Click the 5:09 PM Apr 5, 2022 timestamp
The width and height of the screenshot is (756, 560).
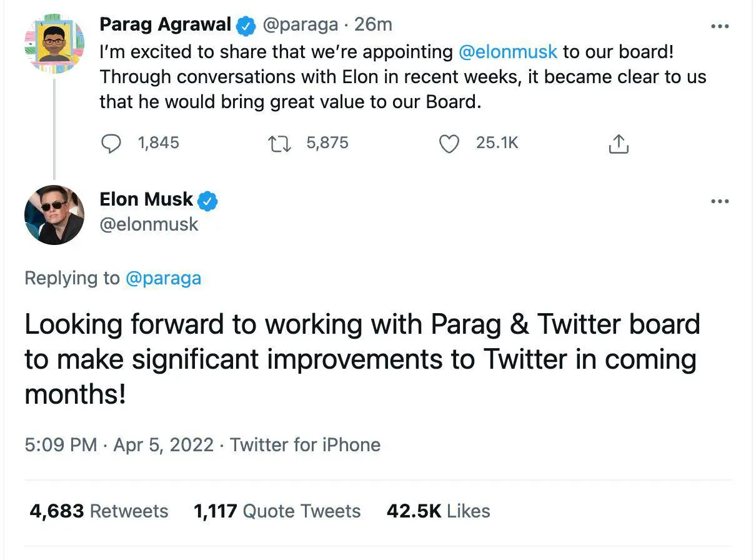(x=119, y=445)
